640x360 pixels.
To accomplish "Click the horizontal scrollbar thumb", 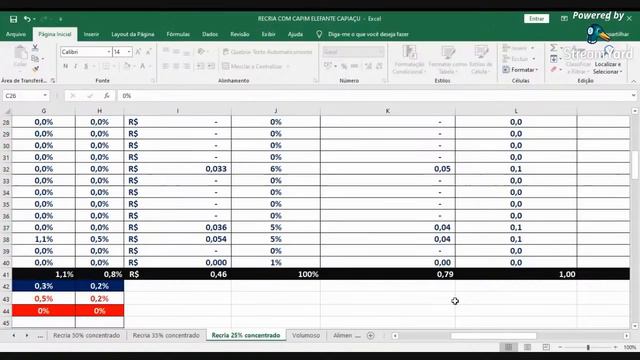I will pyautogui.click(x=493, y=336).
